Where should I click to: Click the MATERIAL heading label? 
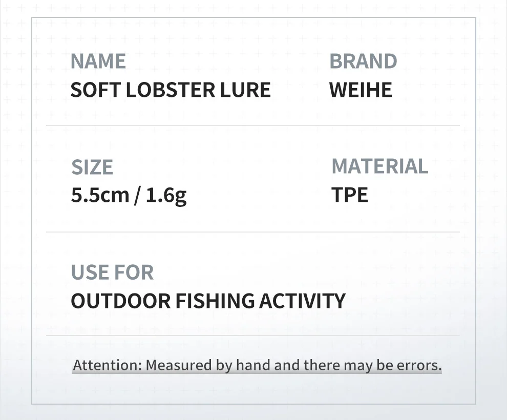[379, 166]
